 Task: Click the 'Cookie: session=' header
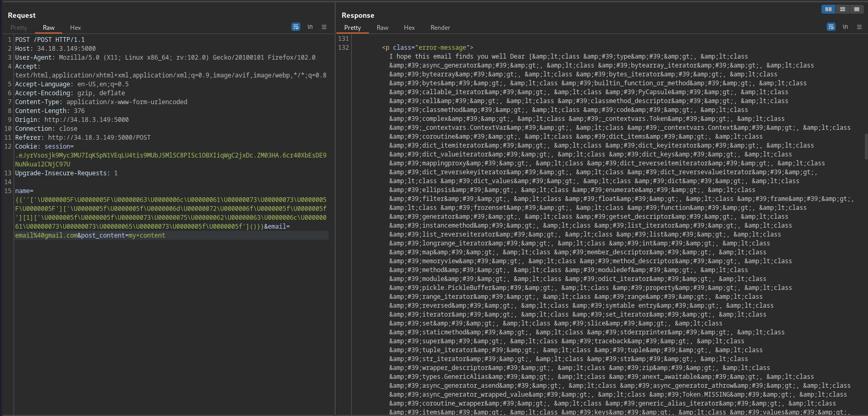coord(44,147)
